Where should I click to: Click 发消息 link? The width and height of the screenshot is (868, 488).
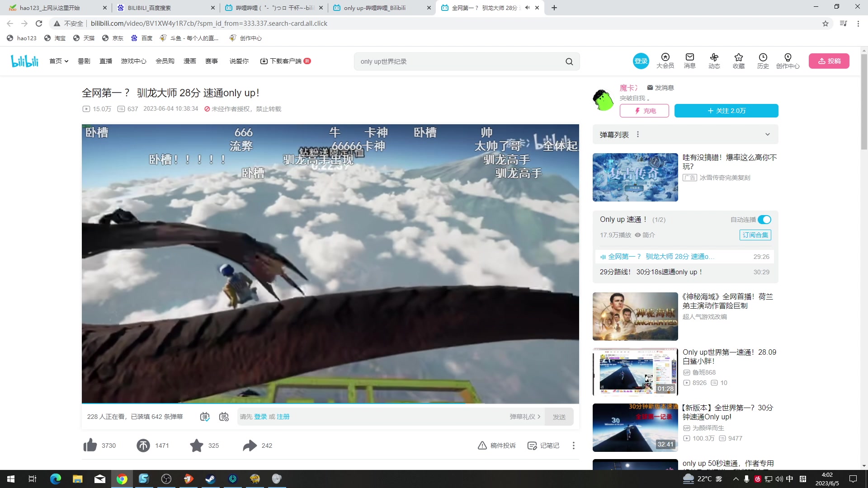(x=660, y=88)
